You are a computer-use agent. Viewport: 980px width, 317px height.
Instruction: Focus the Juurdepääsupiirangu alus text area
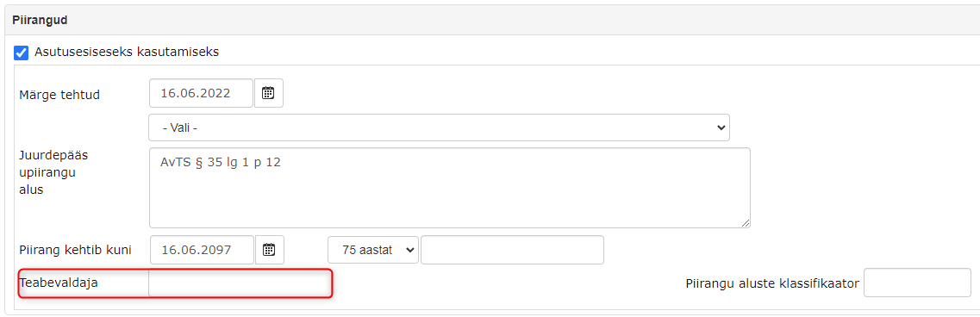(x=449, y=188)
